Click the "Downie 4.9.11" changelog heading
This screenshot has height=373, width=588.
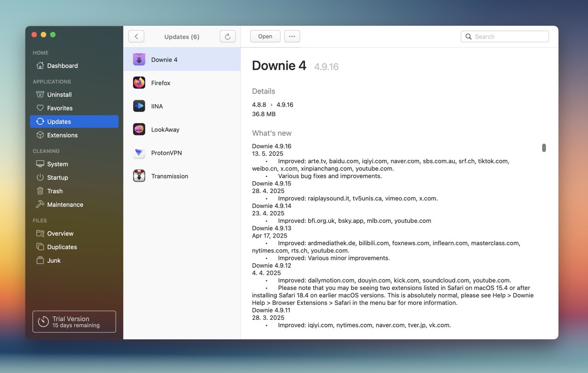click(271, 310)
